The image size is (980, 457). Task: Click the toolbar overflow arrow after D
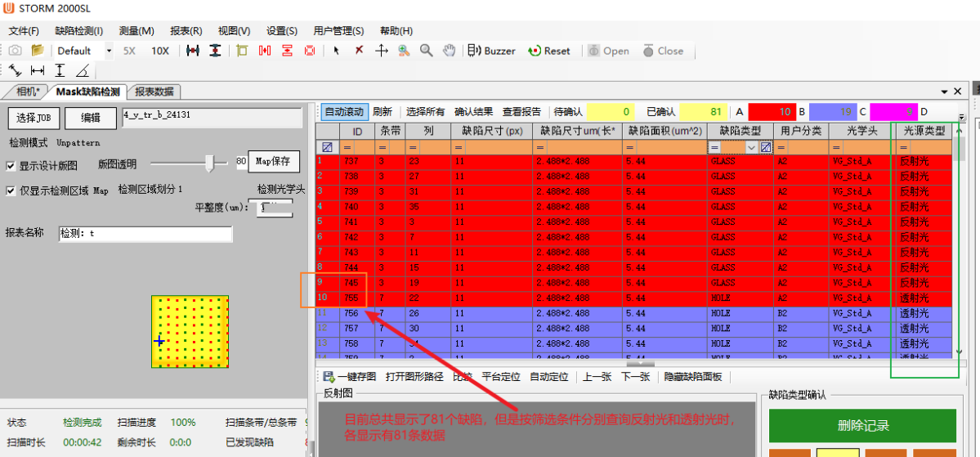(961, 117)
